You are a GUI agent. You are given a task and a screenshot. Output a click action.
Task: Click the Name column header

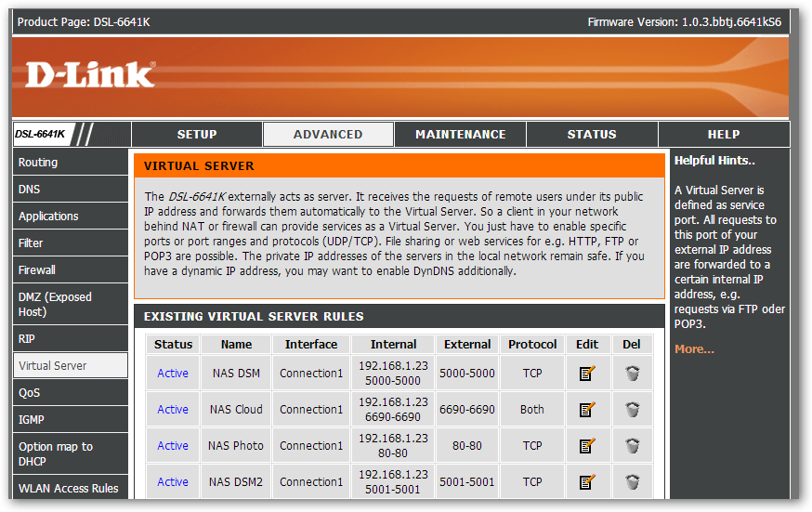point(236,344)
